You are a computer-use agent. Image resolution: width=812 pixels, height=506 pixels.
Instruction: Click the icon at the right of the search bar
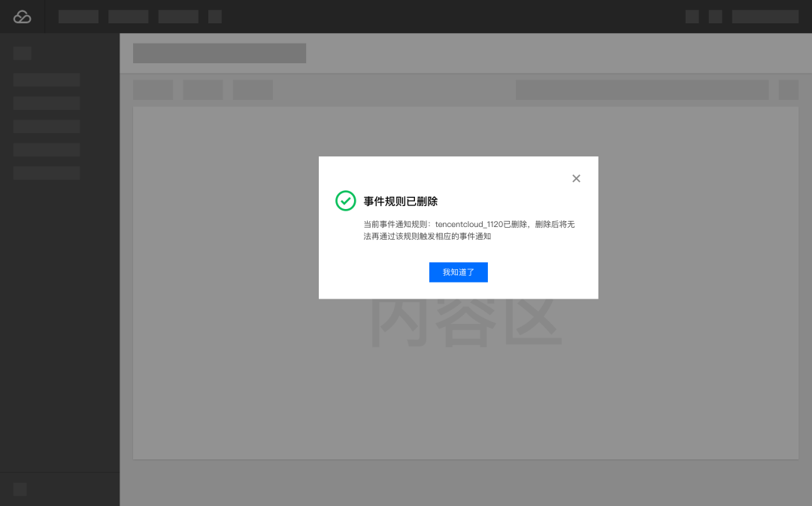click(788, 89)
